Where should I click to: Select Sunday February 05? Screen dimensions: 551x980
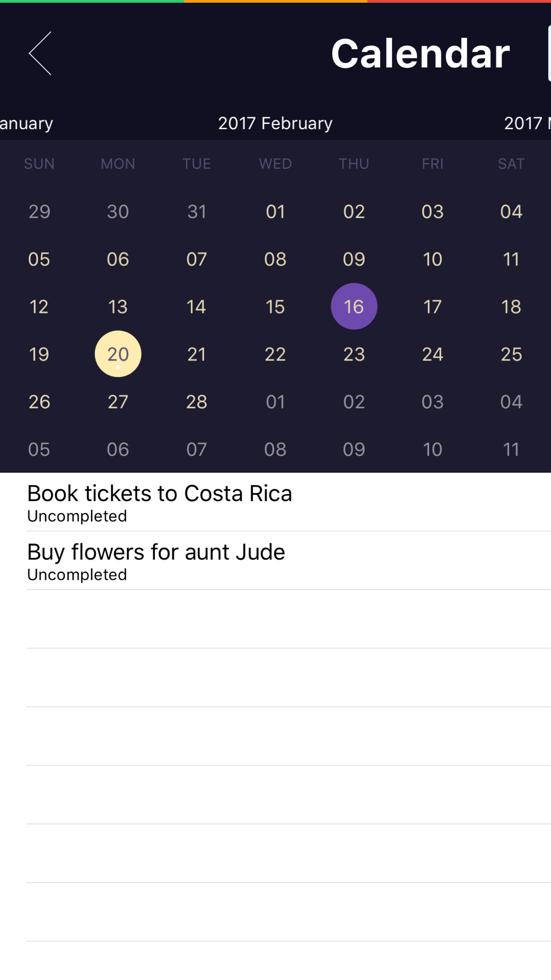click(x=39, y=259)
